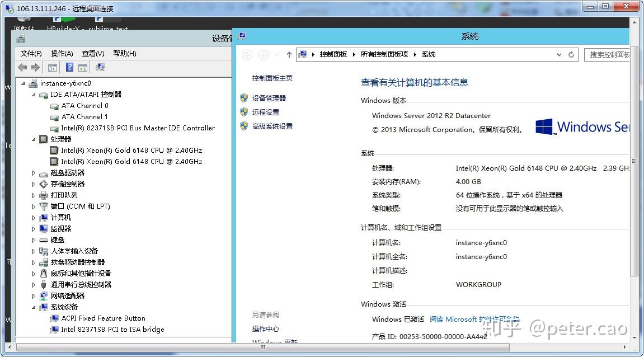Click address bar computer icon

tap(303, 54)
